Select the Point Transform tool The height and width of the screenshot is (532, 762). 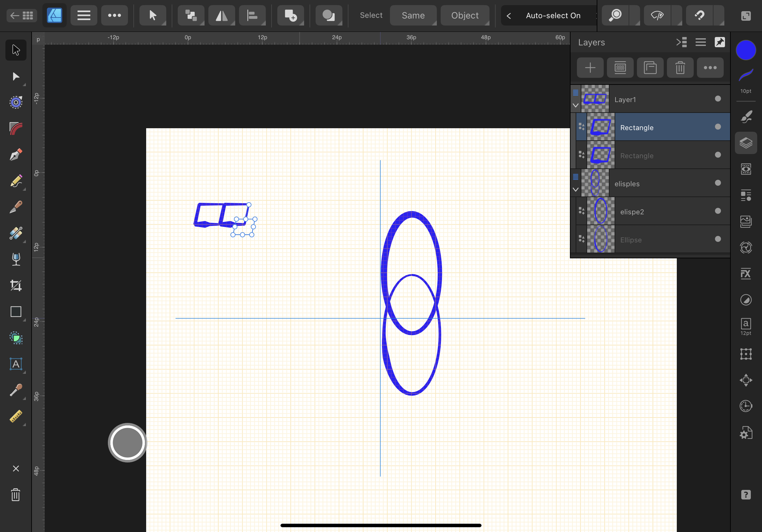(16, 102)
